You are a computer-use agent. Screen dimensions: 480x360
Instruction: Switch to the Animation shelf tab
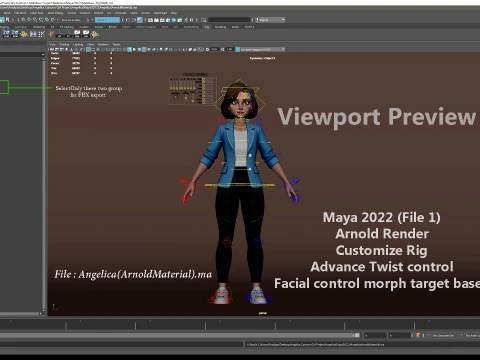21,27
